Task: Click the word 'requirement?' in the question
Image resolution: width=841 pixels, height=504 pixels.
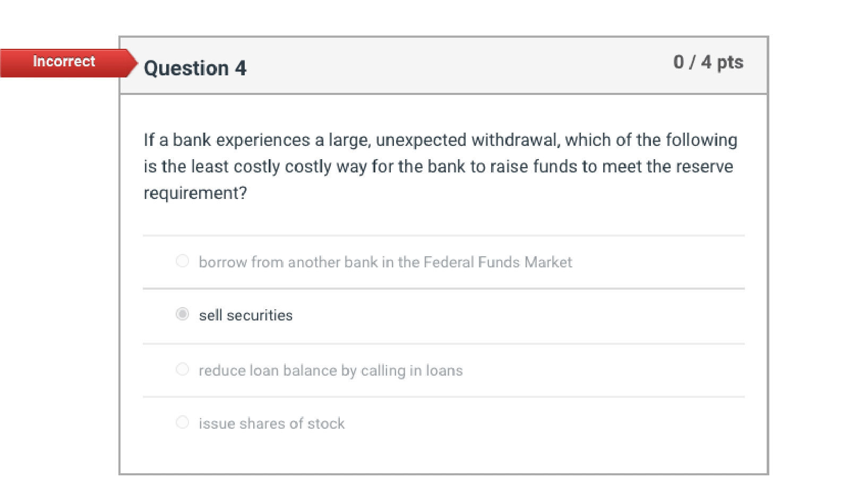Action: click(194, 192)
